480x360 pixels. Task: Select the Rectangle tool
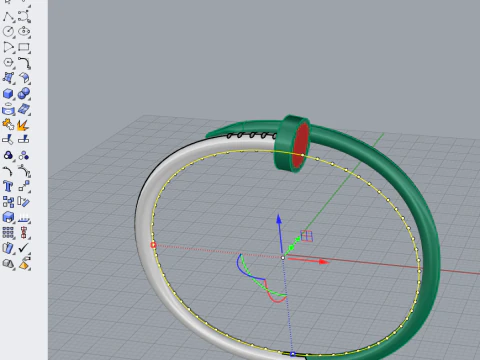(x=24, y=47)
